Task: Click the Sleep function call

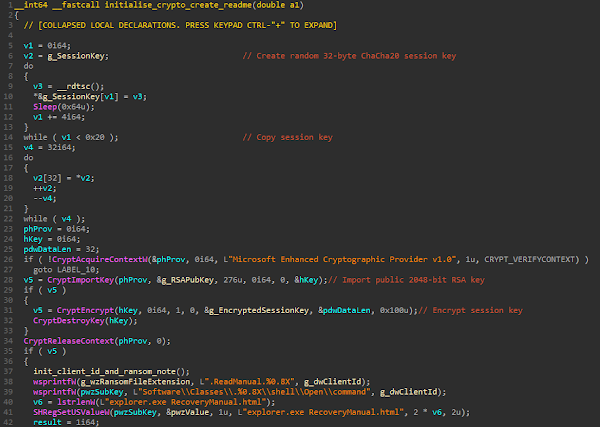Action: [x=45, y=107]
